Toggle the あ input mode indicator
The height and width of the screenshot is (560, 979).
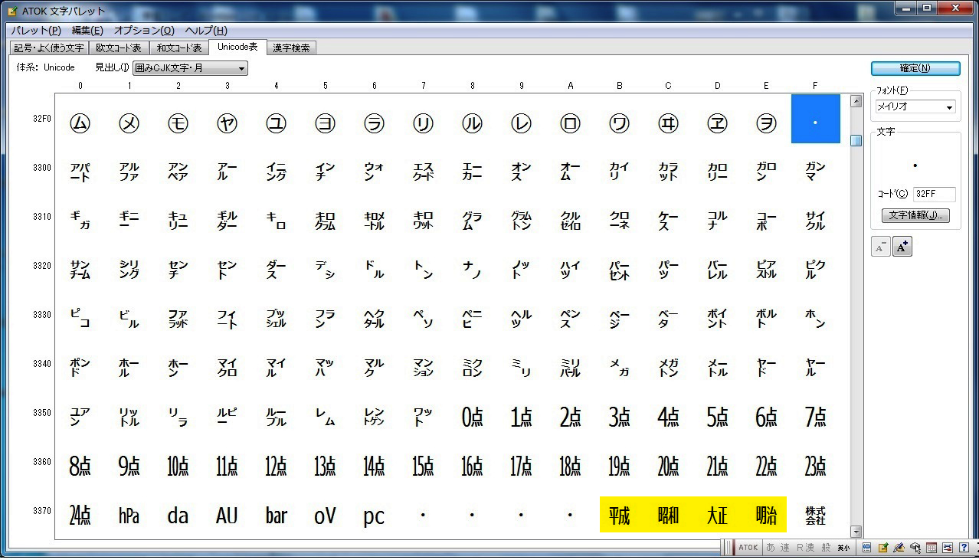[769, 548]
